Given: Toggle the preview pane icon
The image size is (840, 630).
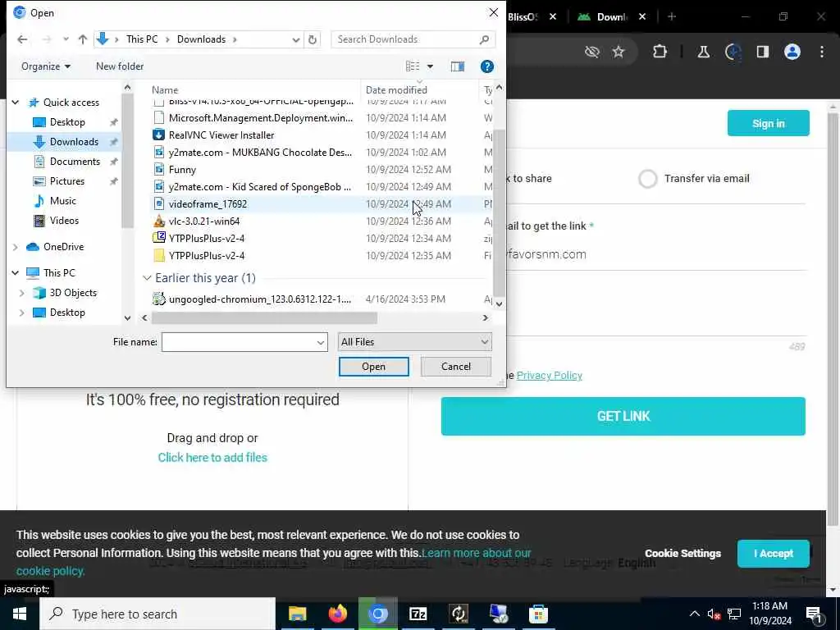Looking at the screenshot, I should [458, 66].
